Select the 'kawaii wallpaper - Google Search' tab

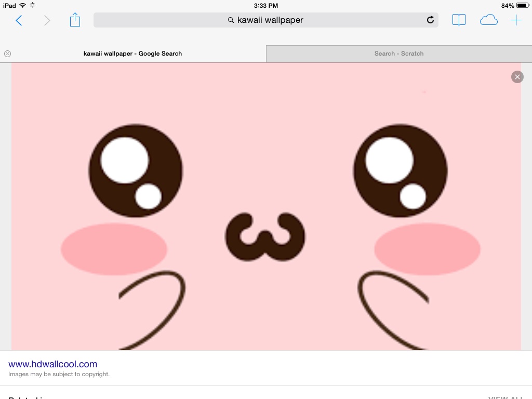pyautogui.click(x=132, y=54)
